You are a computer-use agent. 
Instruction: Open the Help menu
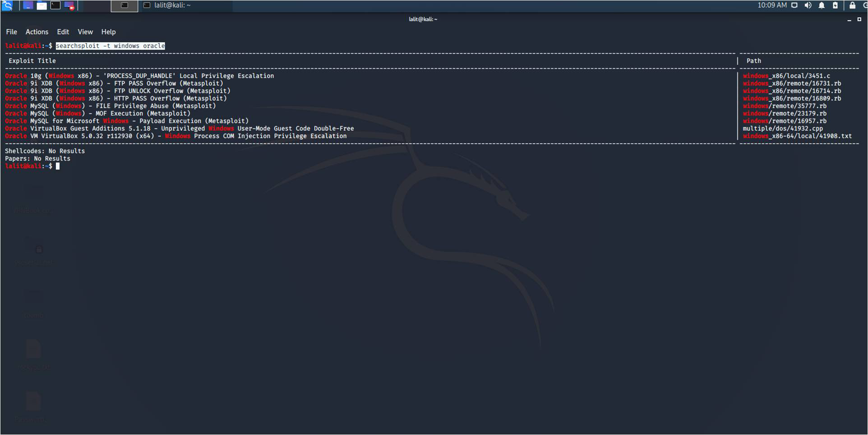(108, 32)
